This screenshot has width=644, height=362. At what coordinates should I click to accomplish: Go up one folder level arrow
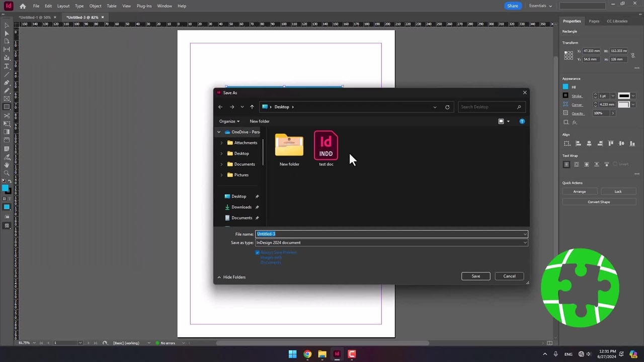[252, 107]
